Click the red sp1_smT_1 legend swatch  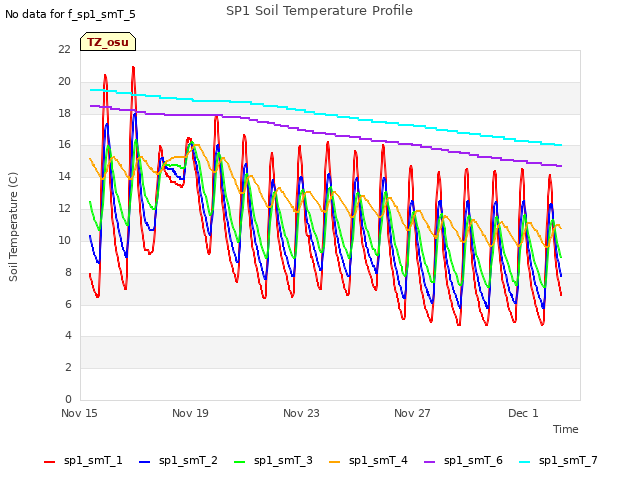pos(49,462)
